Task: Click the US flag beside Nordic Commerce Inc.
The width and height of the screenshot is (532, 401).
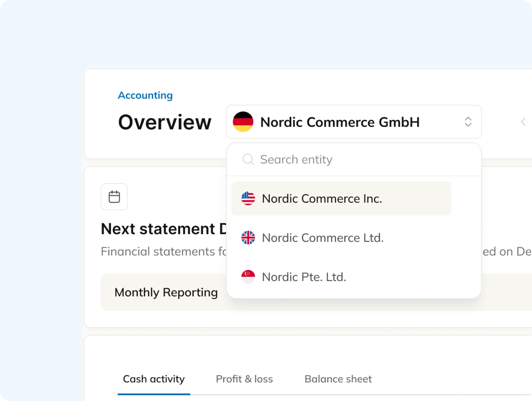Action: pyautogui.click(x=248, y=198)
